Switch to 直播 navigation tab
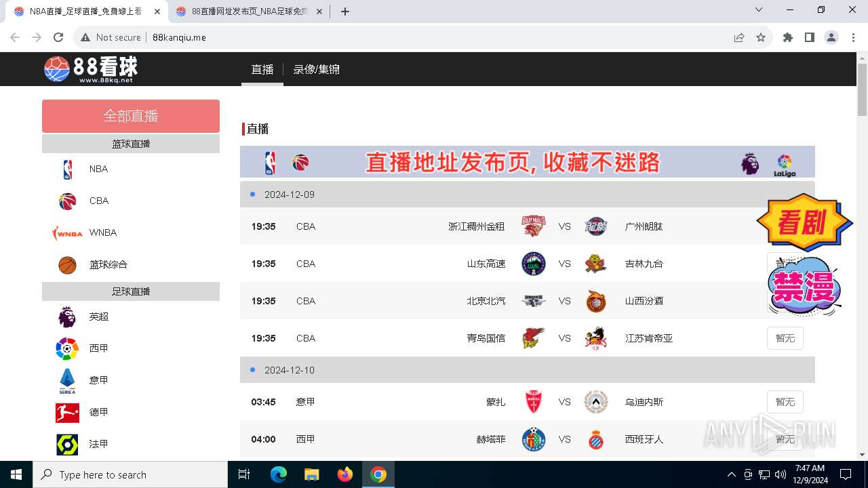868x488 pixels. pos(262,69)
